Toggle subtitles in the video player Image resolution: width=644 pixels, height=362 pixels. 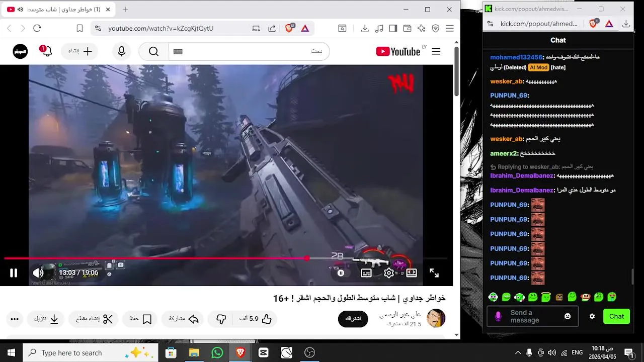[x=366, y=273]
